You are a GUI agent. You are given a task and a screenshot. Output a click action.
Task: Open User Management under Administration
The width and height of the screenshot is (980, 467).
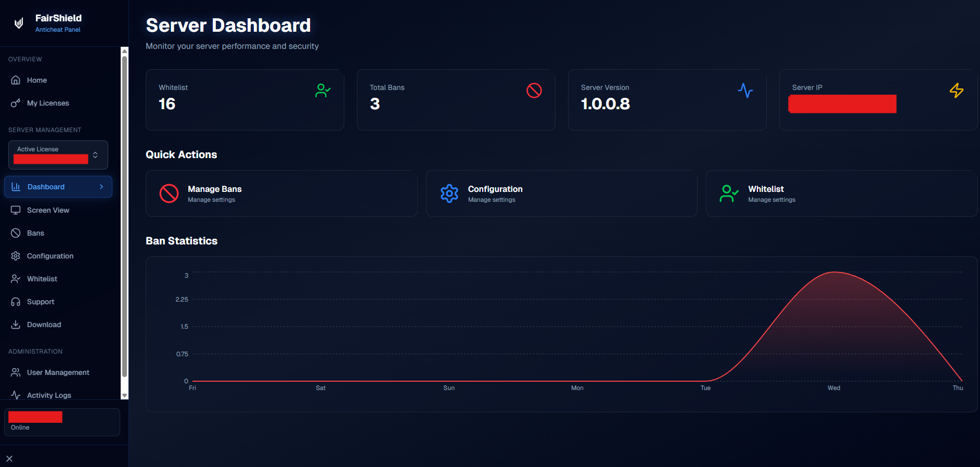pos(58,372)
